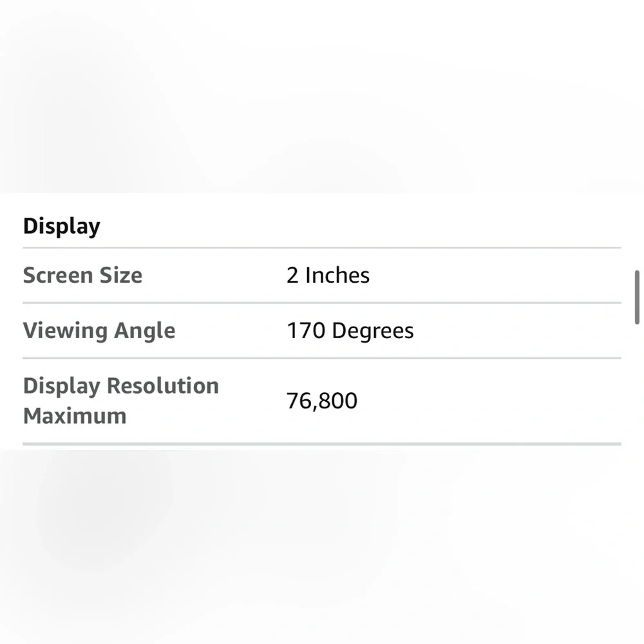Select the Viewing Angle label
This screenshot has height=644, width=644.
[99, 331]
